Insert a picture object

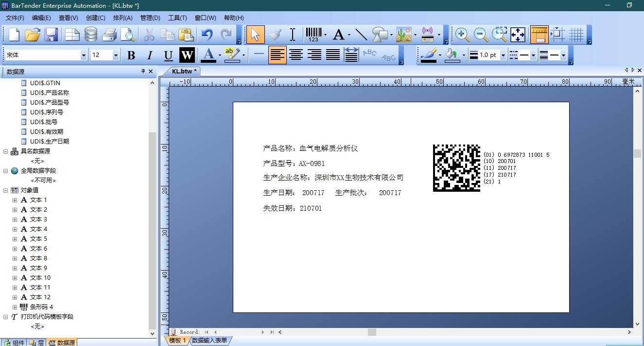404,35
